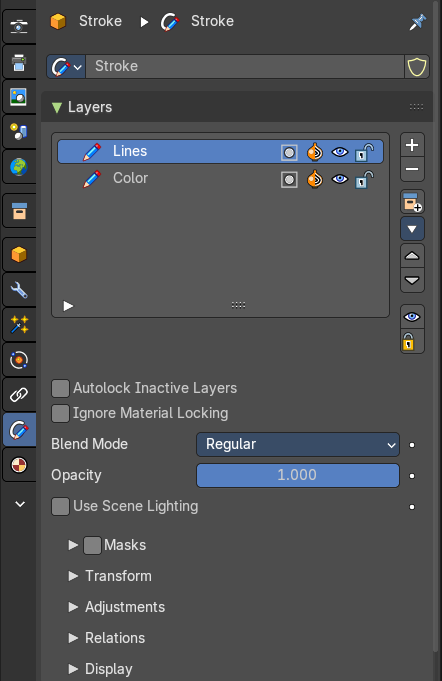Animate the Opacity property dot

point(412,476)
